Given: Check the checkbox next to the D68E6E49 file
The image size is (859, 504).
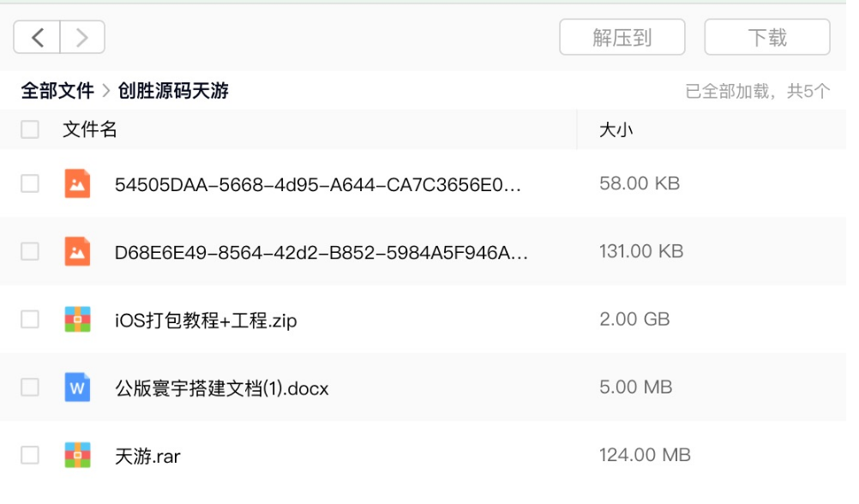Looking at the screenshot, I should [31, 251].
